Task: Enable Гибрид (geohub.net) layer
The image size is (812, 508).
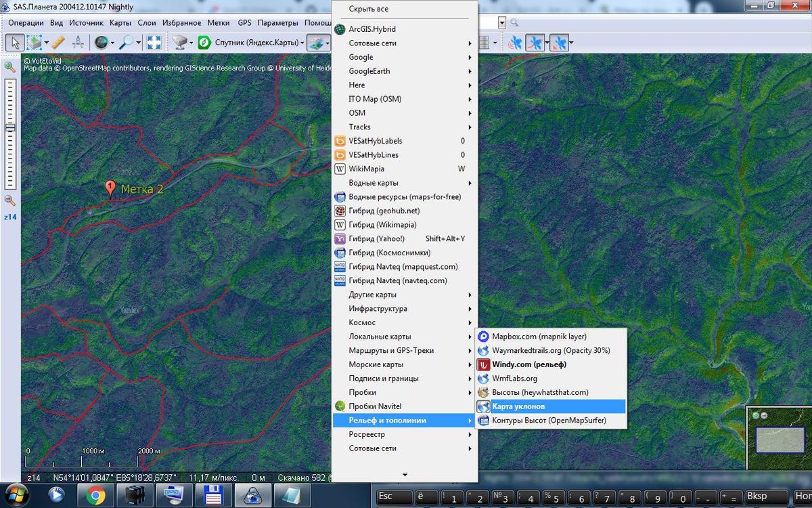Action: pos(405,211)
